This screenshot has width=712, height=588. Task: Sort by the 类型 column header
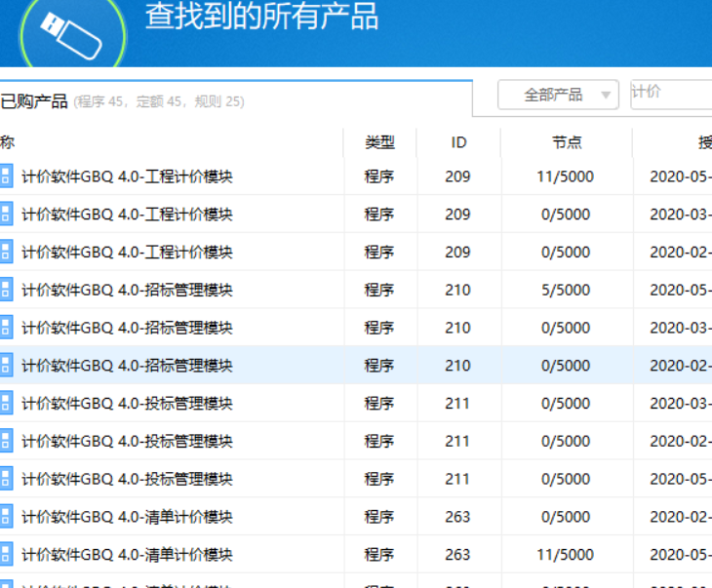(x=380, y=142)
